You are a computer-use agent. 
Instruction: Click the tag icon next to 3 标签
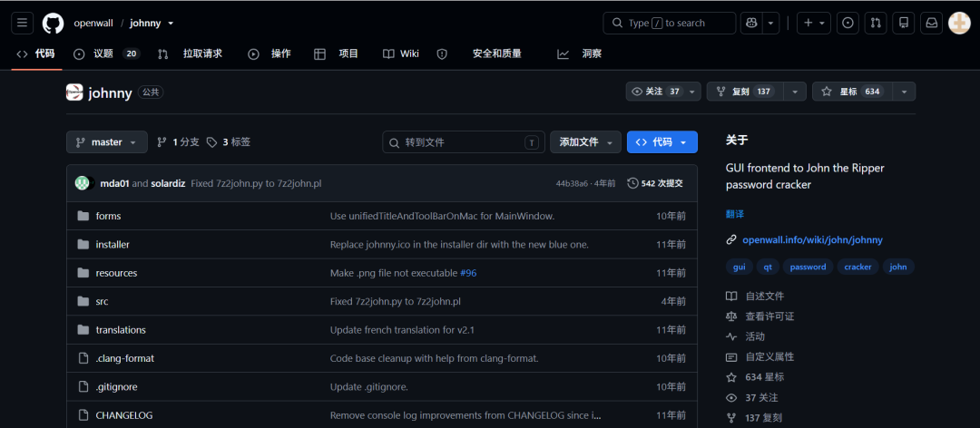point(211,141)
